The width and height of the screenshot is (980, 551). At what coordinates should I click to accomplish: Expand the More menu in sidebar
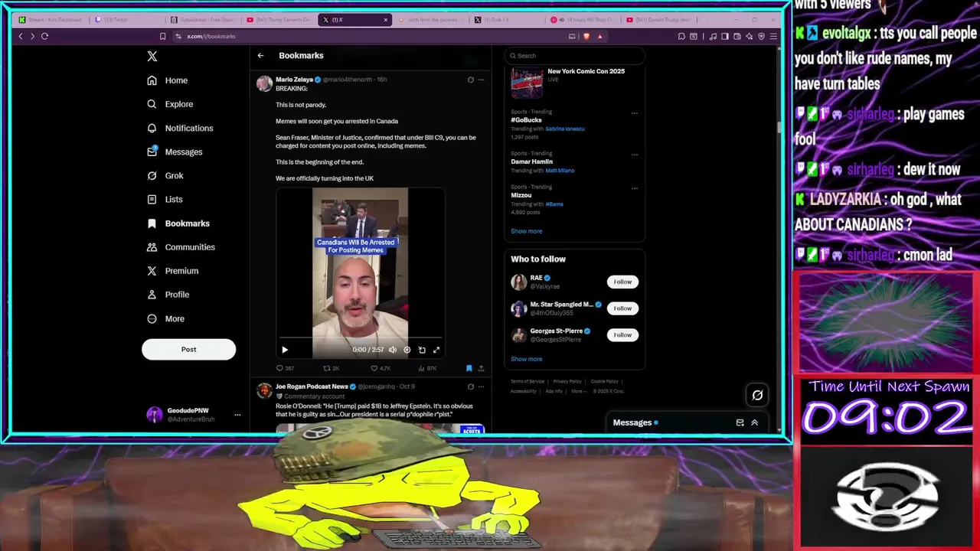coord(165,318)
